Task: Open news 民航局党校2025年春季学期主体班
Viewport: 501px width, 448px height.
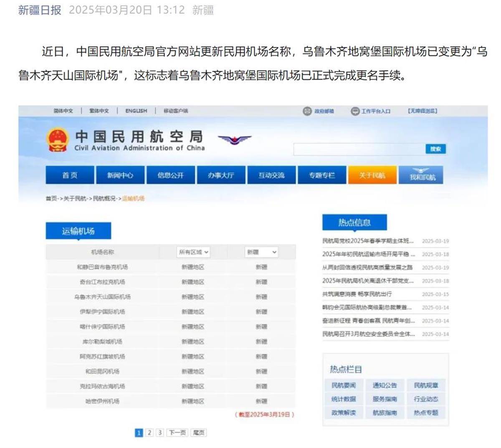Action: pos(368,241)
